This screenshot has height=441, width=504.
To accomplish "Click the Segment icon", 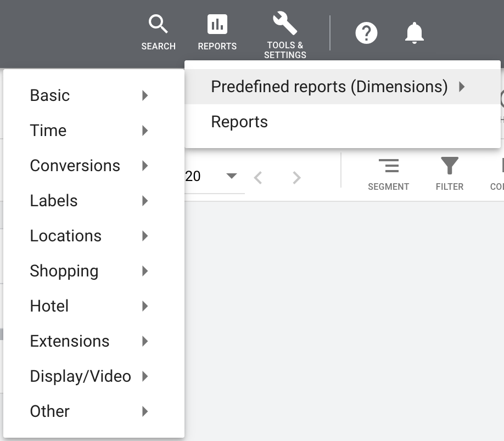I will coord(388,166).
